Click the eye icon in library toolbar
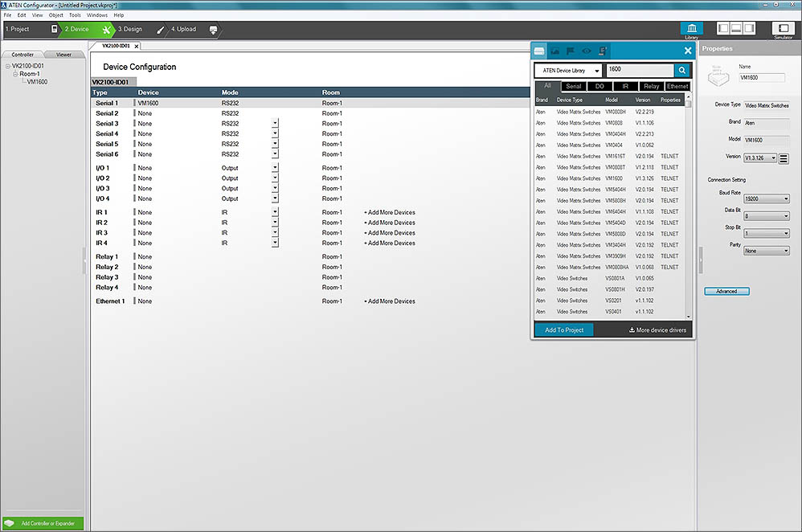The height and width of the screenshot is (532, 802). (x=587, y=51)
